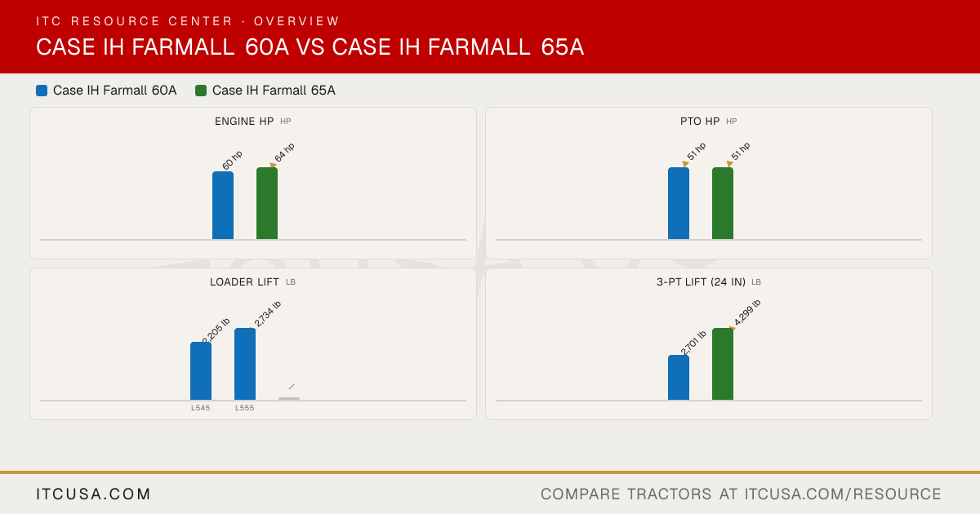Click the marker atop the green PTO bar
Viewport: 980px width, 514px height.
[730, 164]
